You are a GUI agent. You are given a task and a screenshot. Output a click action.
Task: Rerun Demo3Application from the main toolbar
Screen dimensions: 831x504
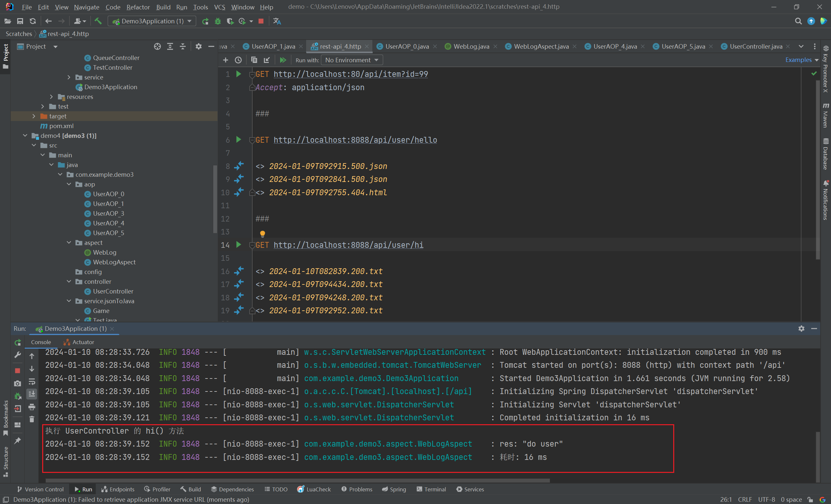[x=205, y=21]
